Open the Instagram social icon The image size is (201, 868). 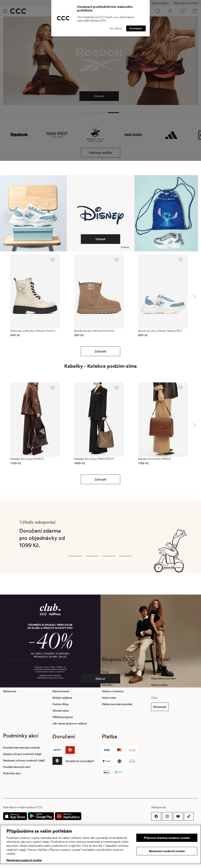coord(167,816)
